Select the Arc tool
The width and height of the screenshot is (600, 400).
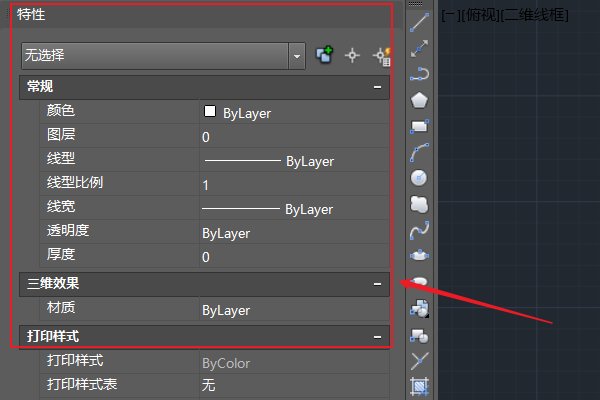(419, 152)
